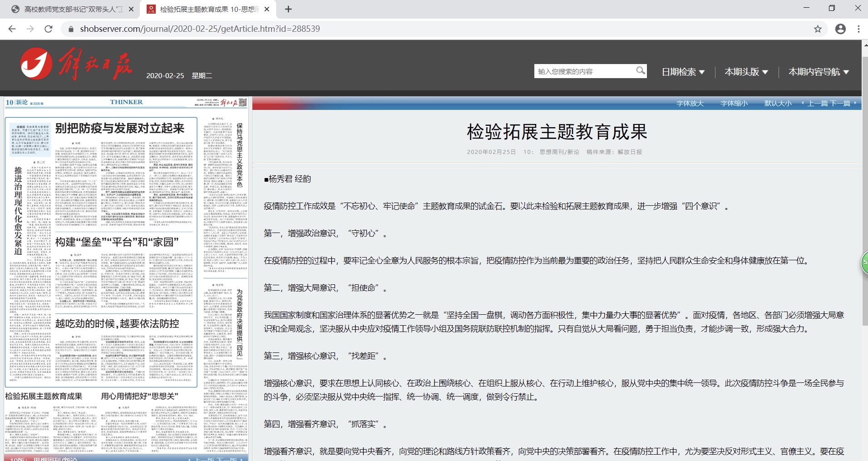Click 字体放大 to enlarge text
The image size is (868, 461).
[690, 104]
